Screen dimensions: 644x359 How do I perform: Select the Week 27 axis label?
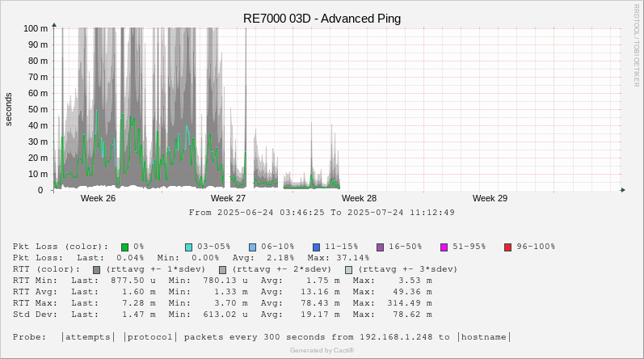click(x=228, y=198)
